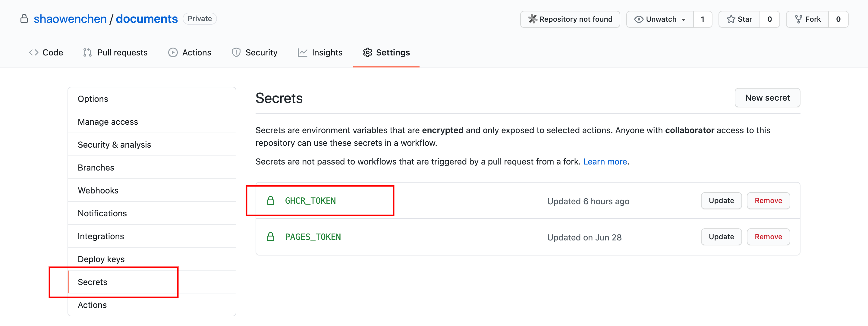Click the Settings gear icon

(x=367, y=52)
